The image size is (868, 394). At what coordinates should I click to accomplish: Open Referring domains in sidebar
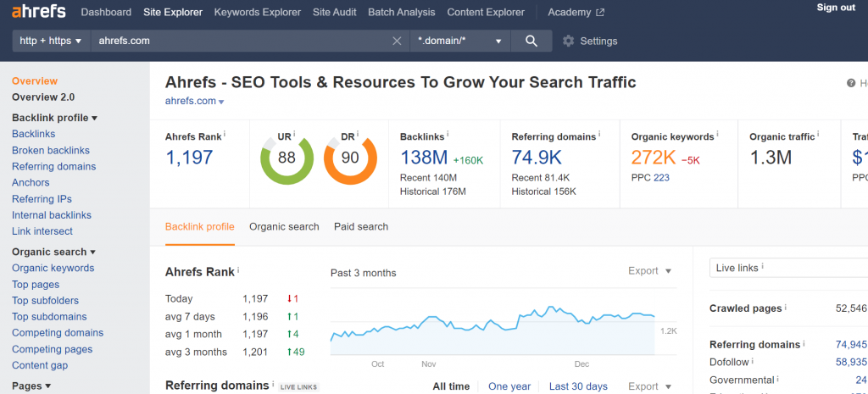pyautogui.click(x=53, y=166)
